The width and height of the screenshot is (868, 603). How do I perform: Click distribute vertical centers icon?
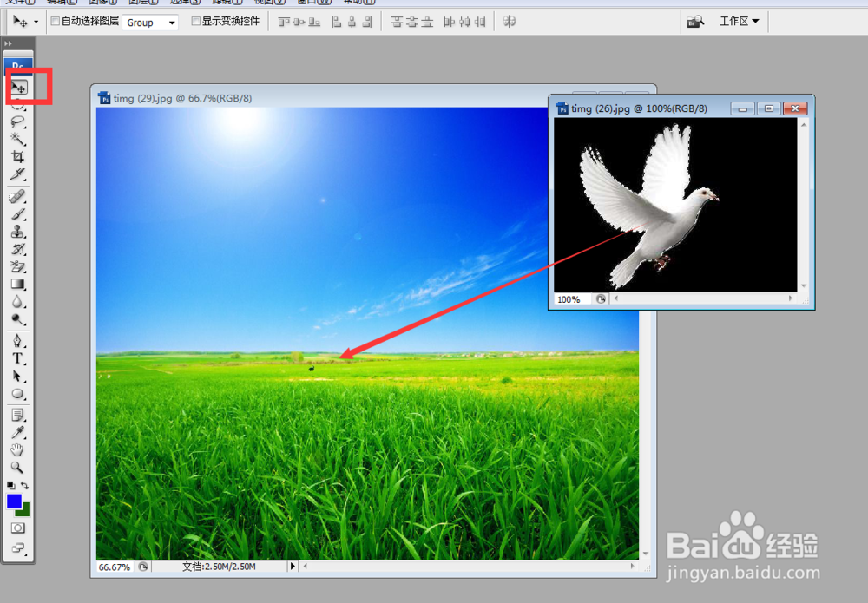(411, 22)
